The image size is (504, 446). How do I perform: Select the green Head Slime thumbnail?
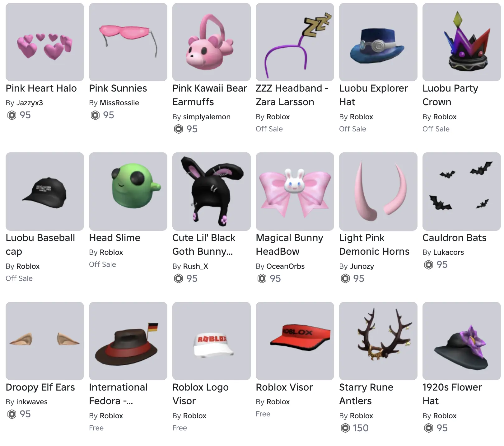(x=128, y=192)
